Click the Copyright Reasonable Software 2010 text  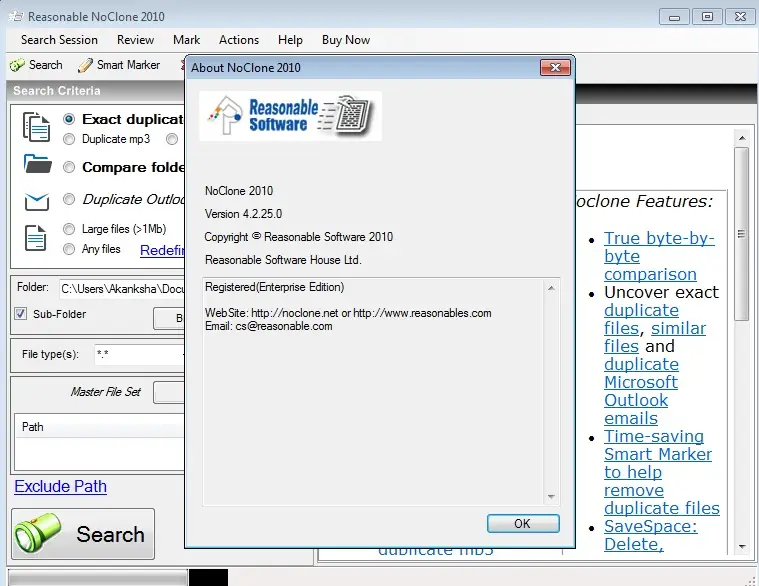pyautogui.click(x=299, y=237)
